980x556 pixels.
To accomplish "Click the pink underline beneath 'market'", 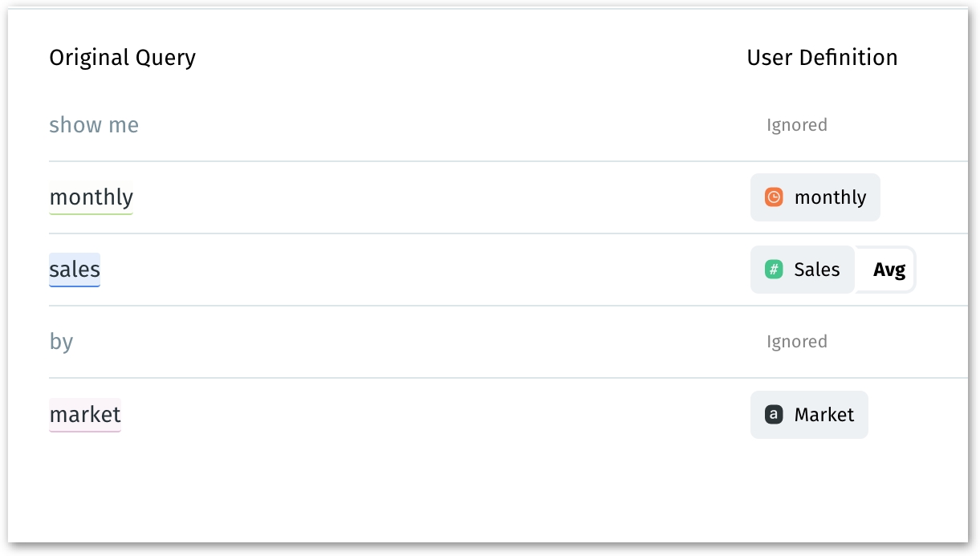I will coord(85,431).
